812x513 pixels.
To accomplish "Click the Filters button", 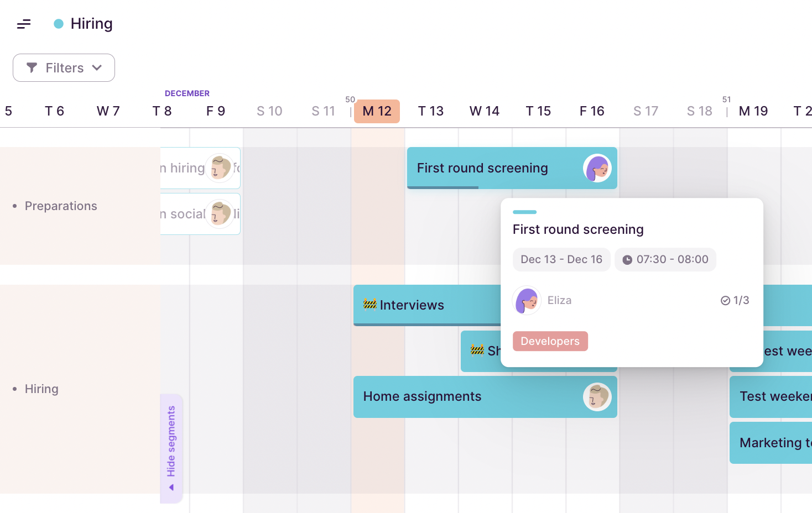I will pos(64,67).
